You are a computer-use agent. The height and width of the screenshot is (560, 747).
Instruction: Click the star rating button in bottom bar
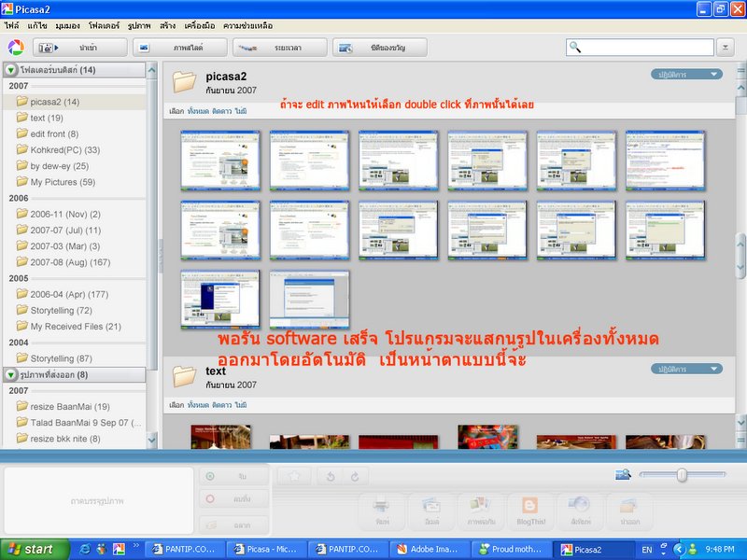(x=294, y=476)
